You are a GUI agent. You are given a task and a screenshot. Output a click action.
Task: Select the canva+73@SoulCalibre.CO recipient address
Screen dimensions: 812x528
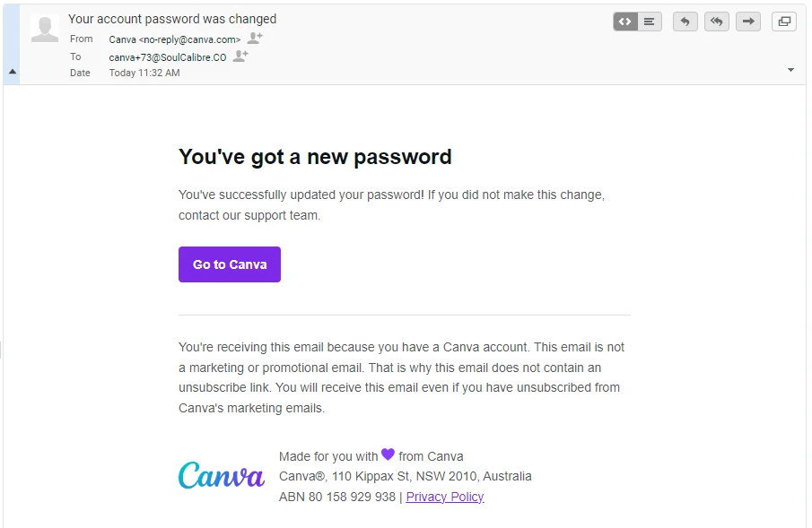click(x=168, y=57)
